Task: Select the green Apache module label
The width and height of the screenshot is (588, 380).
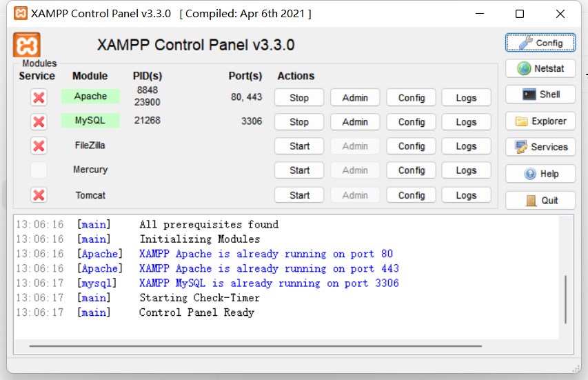Action: 90,97
